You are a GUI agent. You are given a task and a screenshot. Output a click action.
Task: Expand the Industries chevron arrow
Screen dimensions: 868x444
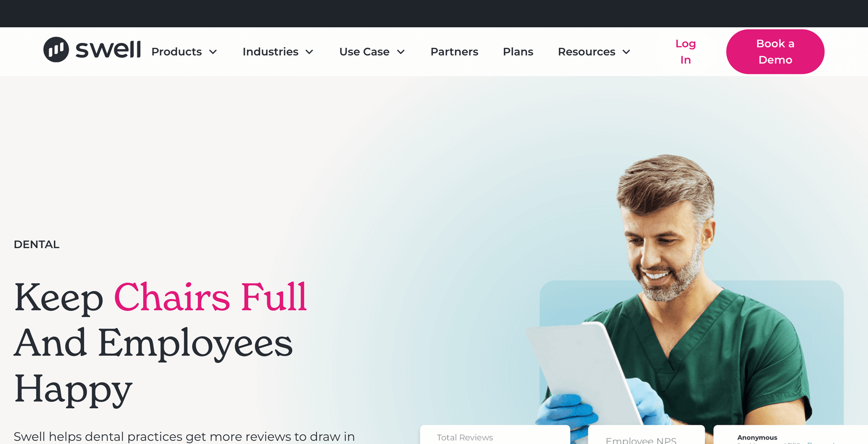pos(309,52)
